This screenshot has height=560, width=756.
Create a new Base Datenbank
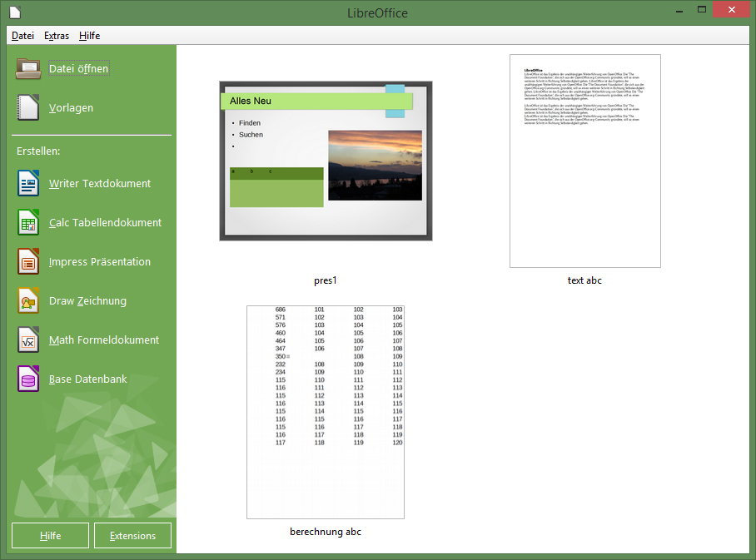[x=88, y=379]
